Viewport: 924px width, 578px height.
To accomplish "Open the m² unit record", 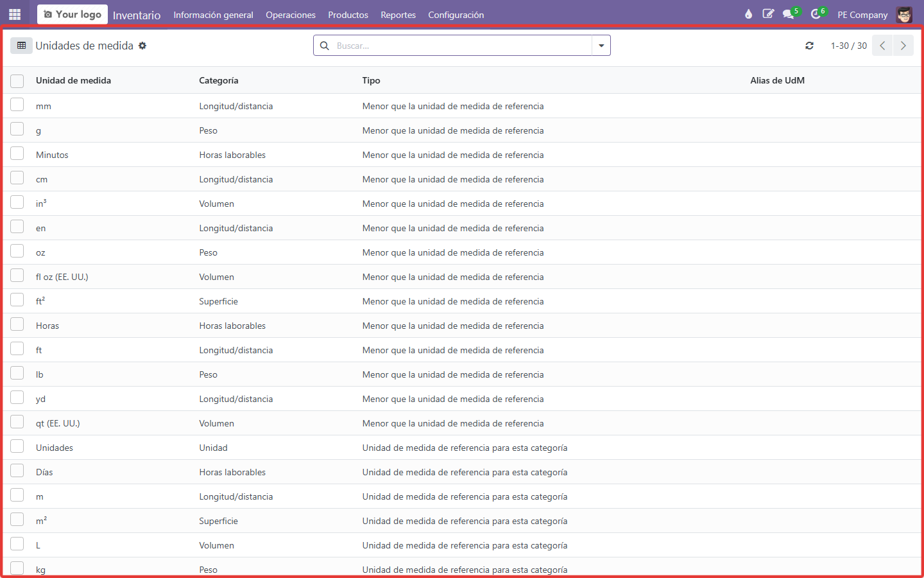I will click(x=41, y=521).
